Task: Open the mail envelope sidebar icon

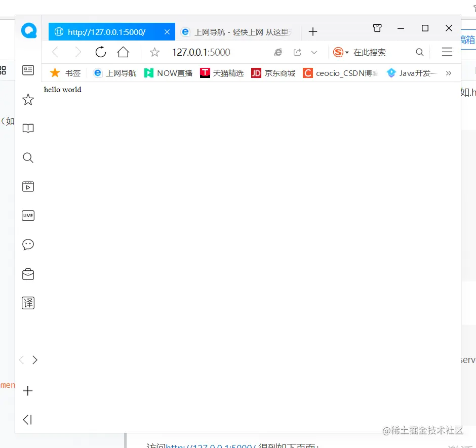Action: coord(28,274)
